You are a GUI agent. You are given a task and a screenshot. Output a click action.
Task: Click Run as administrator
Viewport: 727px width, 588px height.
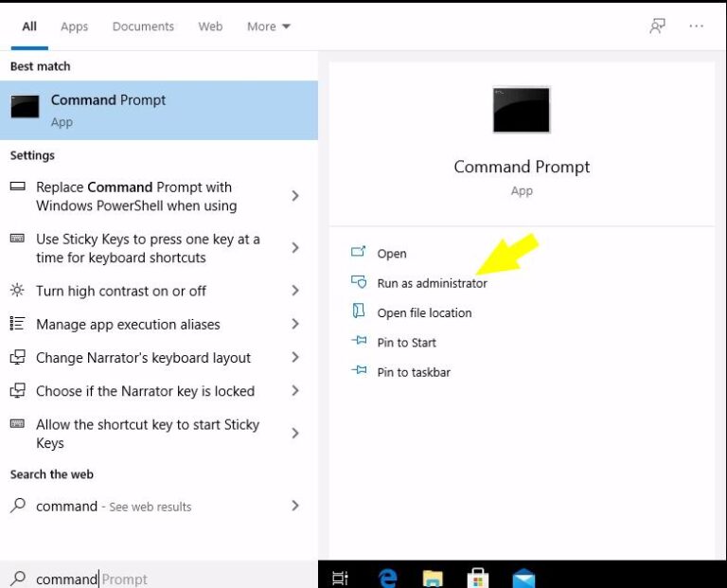point(432,283)
